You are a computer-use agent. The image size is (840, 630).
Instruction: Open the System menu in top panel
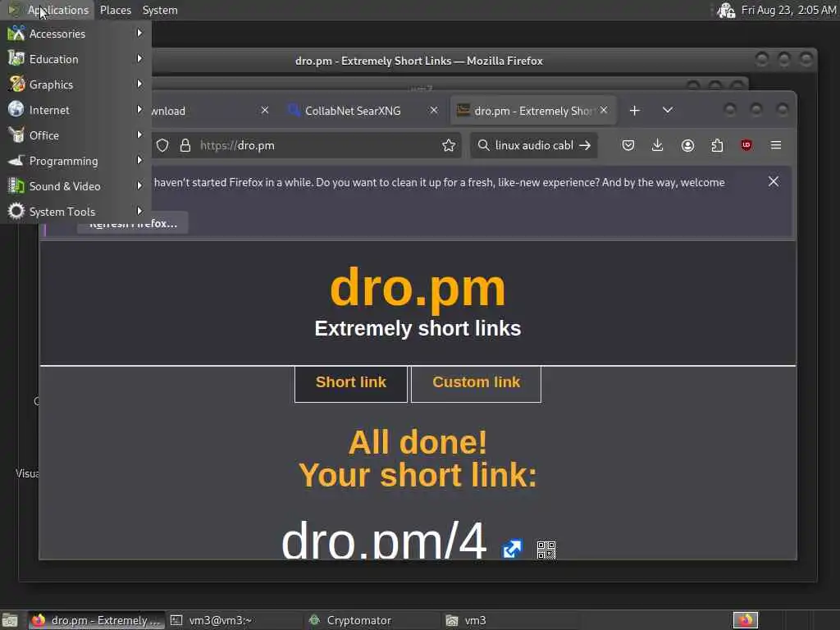[160, 10]
